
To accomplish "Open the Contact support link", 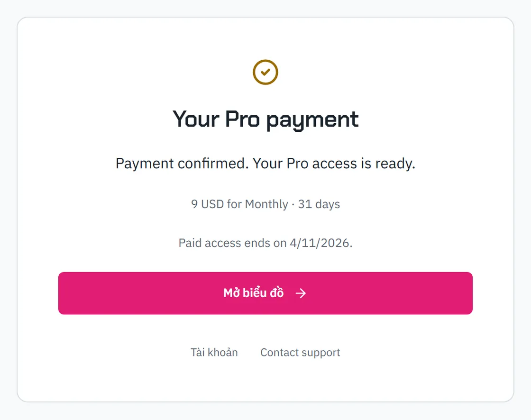I will tap(300, 353).
